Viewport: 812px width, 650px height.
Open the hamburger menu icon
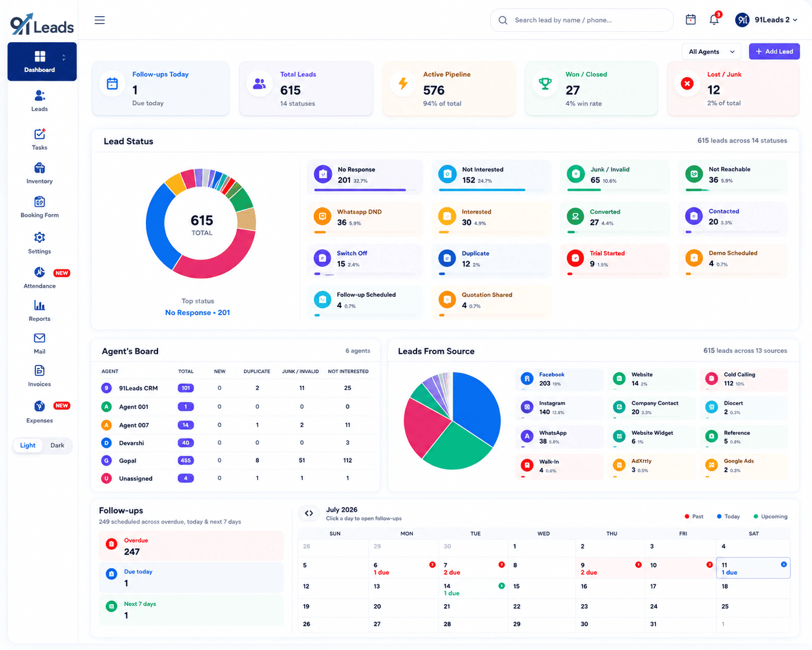[100, 20]
